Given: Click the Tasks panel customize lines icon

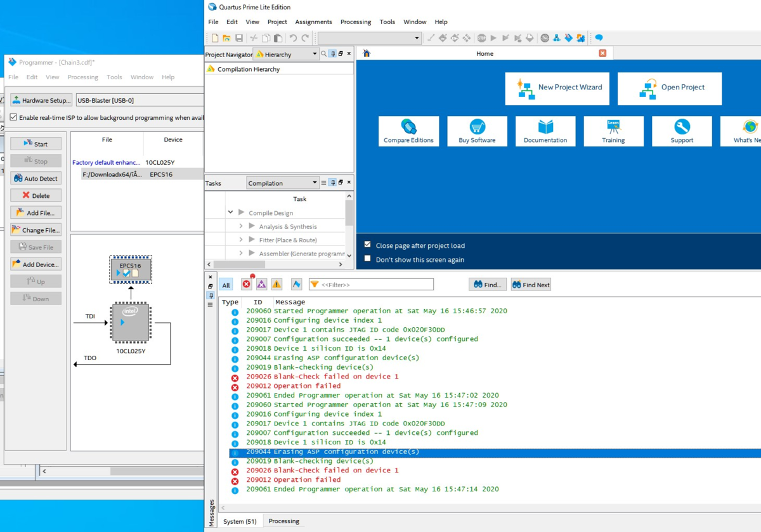Looking at the screenshot, I should click(x=323, y=183).
